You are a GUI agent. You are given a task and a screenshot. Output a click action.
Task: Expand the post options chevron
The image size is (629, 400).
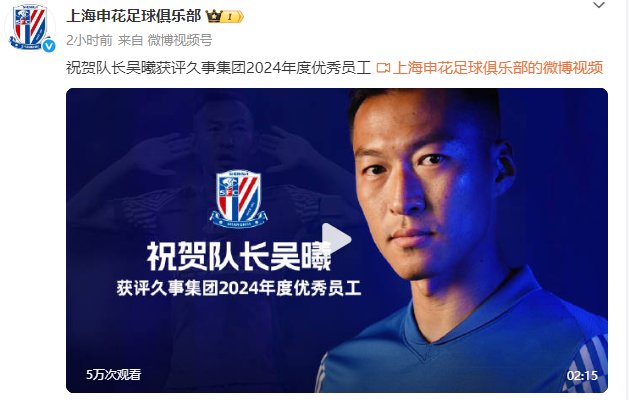click(599, 5)
